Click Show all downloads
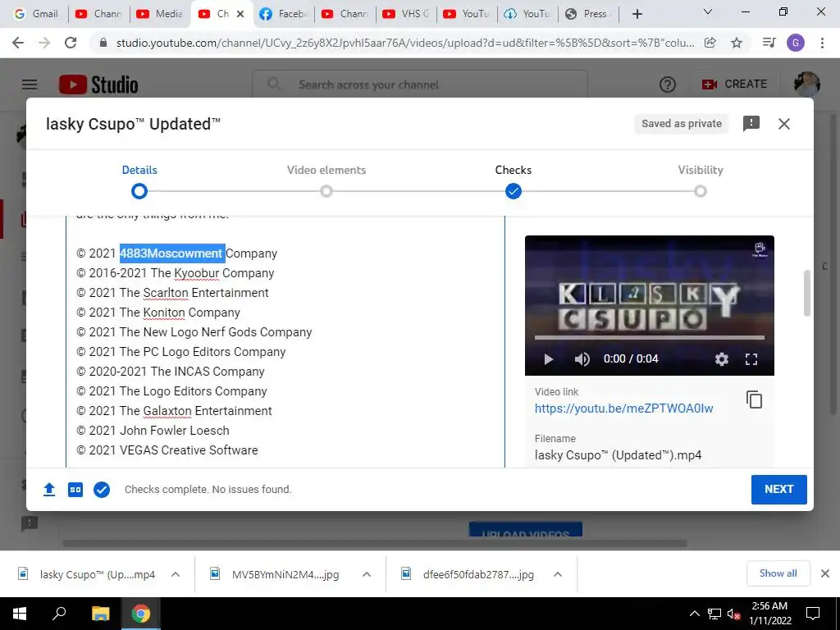This screenshot has height=630, width=840. tap(778, 573)
